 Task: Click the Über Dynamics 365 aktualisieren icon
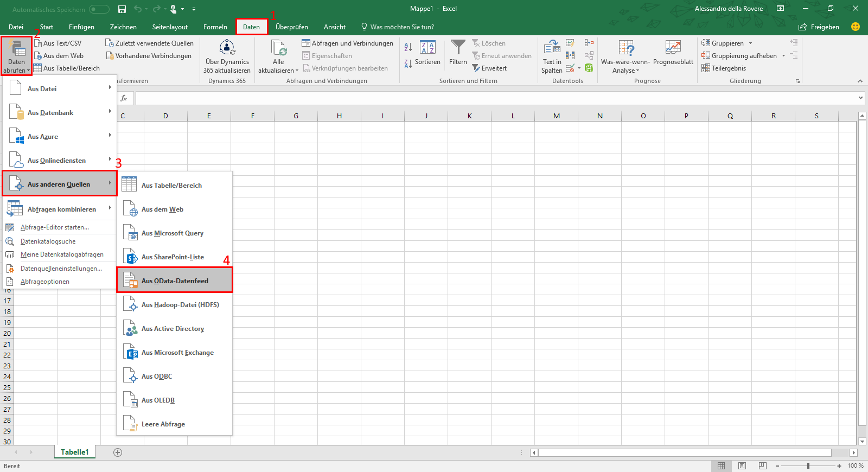227,48
